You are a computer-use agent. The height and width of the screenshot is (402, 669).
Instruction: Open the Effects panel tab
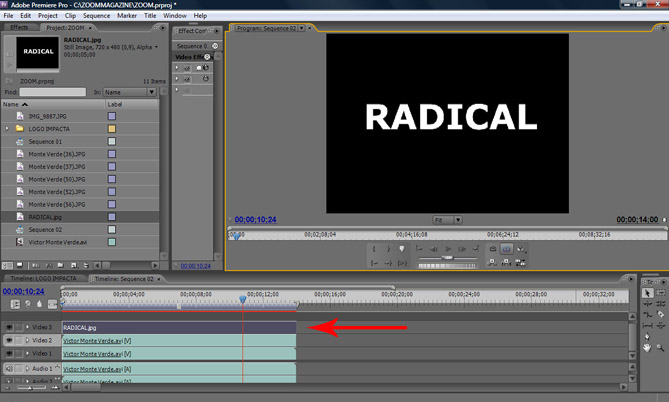point(19,28)
